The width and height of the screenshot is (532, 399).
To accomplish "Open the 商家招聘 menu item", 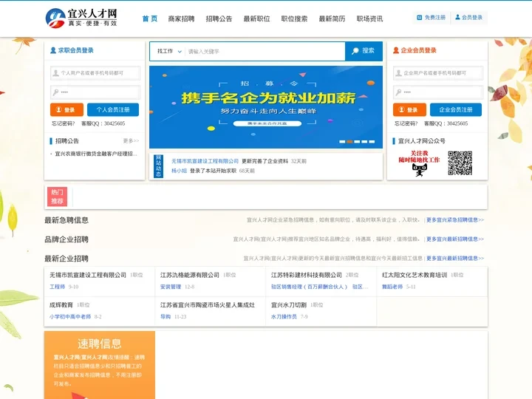I will (x=181, y=18).
